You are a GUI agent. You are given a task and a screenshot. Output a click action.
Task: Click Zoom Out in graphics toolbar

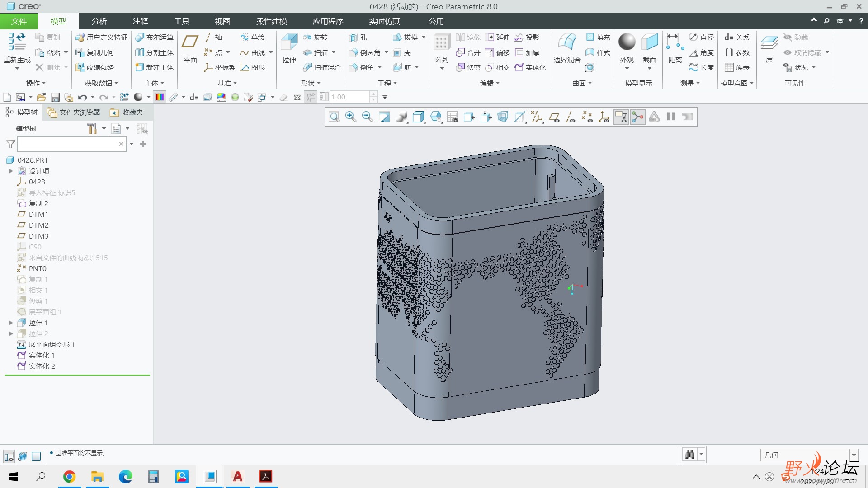(368, 117)
